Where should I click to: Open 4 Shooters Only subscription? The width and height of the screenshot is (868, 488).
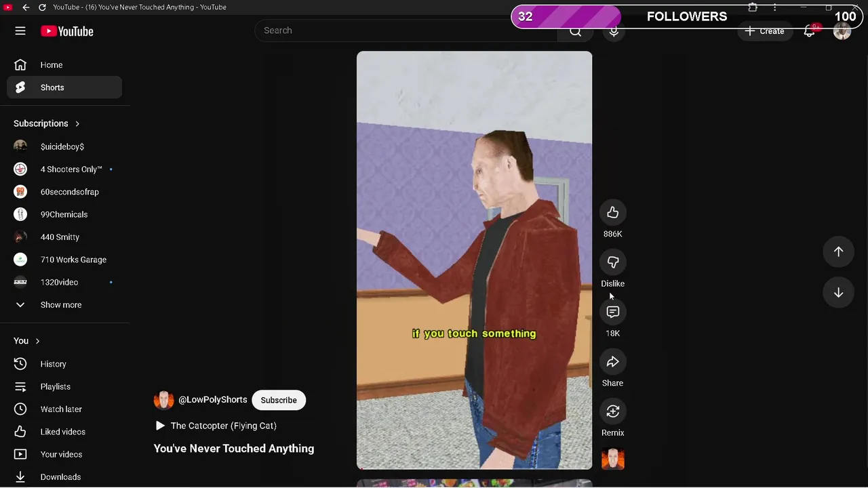64,169
